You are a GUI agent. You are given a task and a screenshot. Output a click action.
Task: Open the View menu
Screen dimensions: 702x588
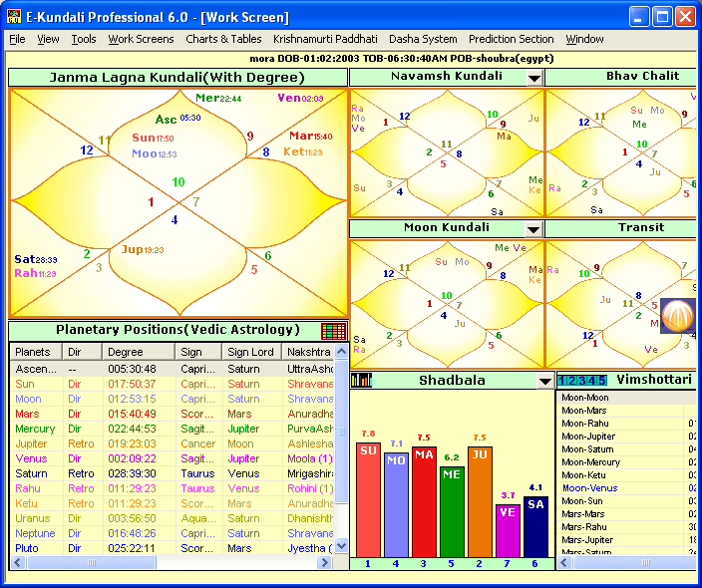click(48, 40)
